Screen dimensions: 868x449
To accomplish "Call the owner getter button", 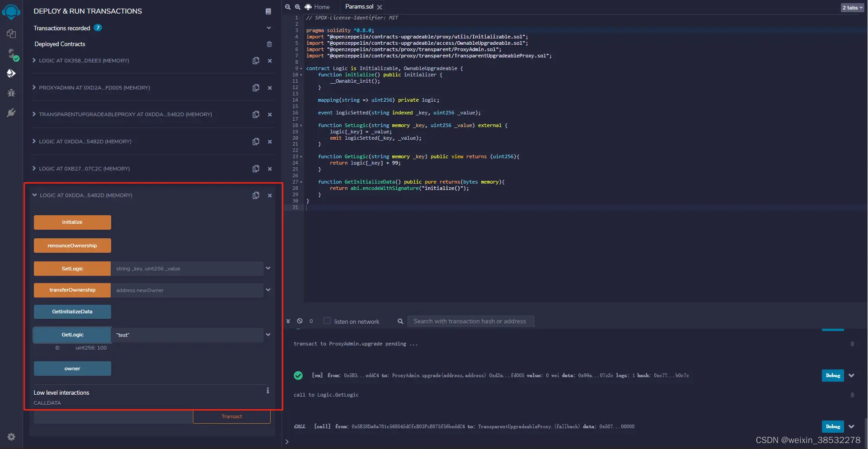I will tap(72, 369).
